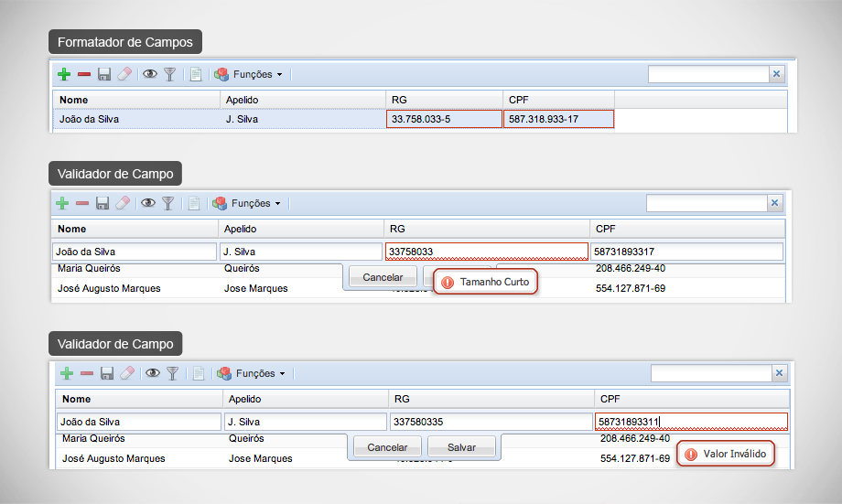Viewport: 842px width, 504px height.
Task: Click the green add icon in Formatador de Campos toolbar
Action: coord(64,74)
